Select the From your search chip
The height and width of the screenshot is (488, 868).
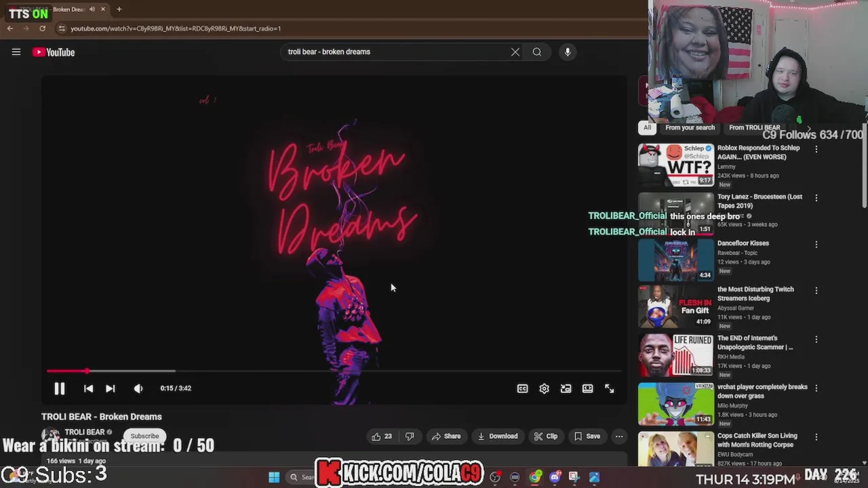click(x=690, y=127)
